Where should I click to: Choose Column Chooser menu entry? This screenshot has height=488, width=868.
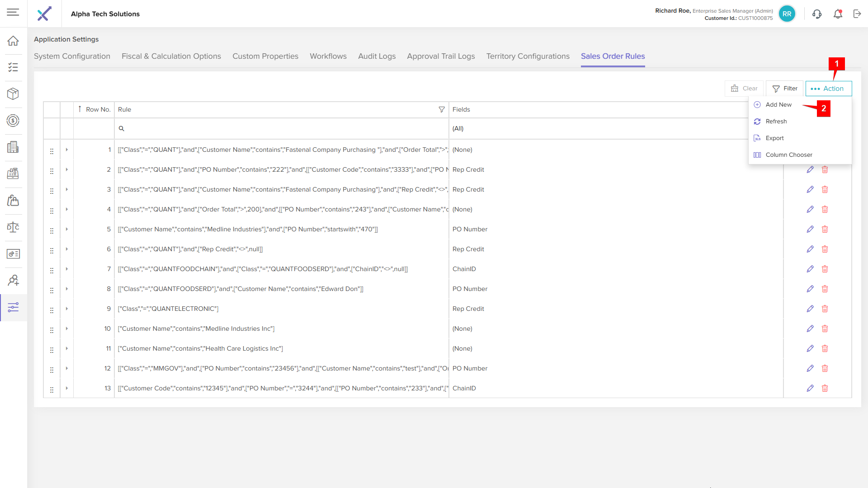(x=789, y=155)
